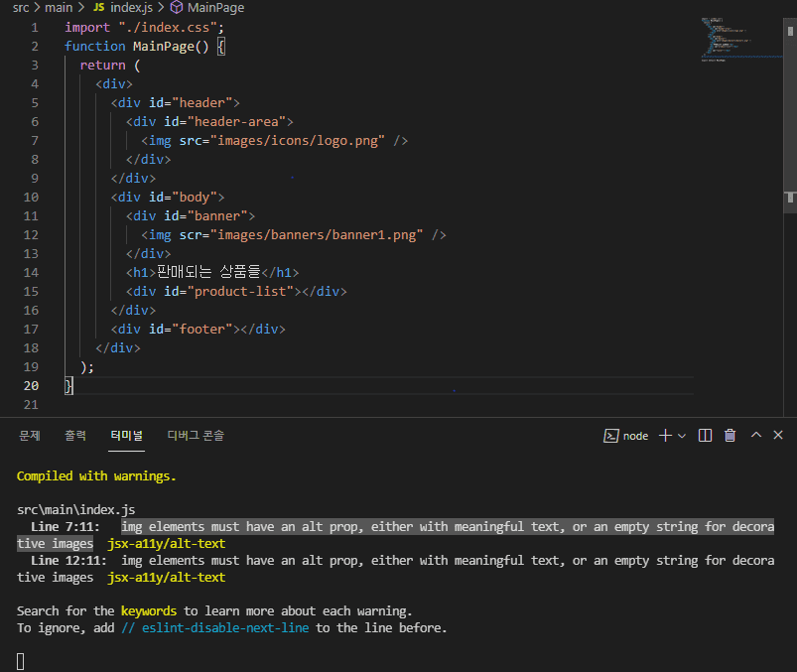797x672 pixels.
Task: Open the 출력 tab
Action: (75, 435)
